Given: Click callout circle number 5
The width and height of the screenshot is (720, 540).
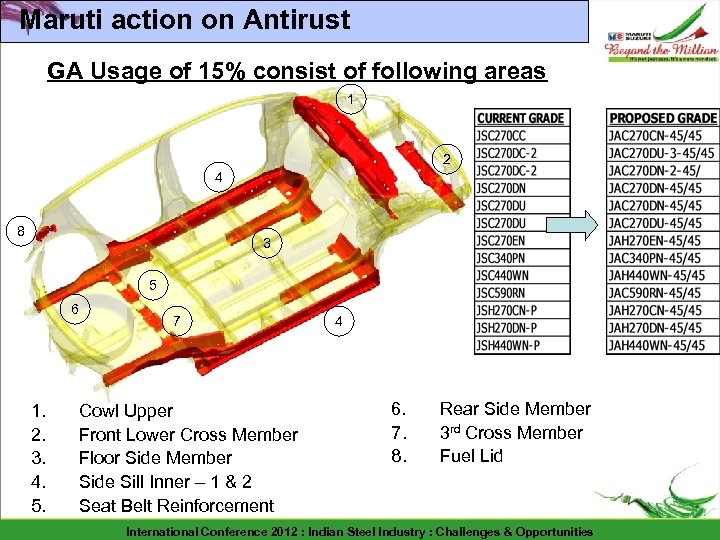Looking at the screenshot, I should pos(153,285).
